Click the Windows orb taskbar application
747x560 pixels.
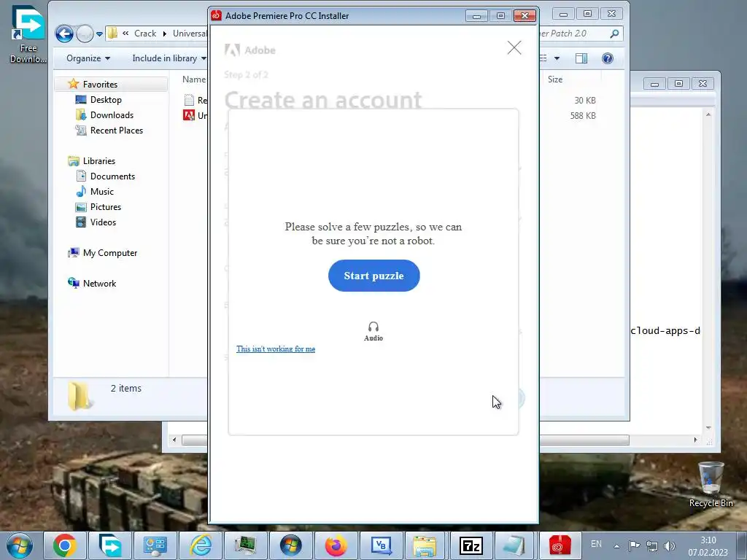290,545
